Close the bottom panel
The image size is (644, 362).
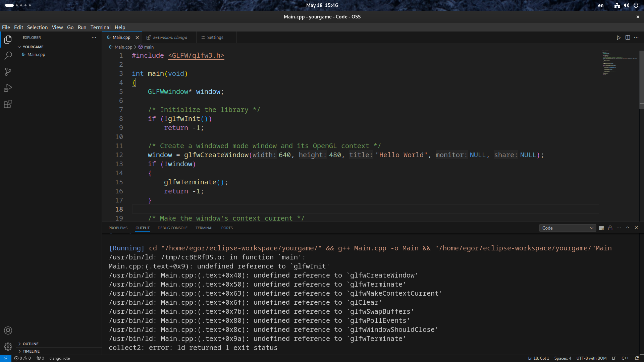click(636, 228)
